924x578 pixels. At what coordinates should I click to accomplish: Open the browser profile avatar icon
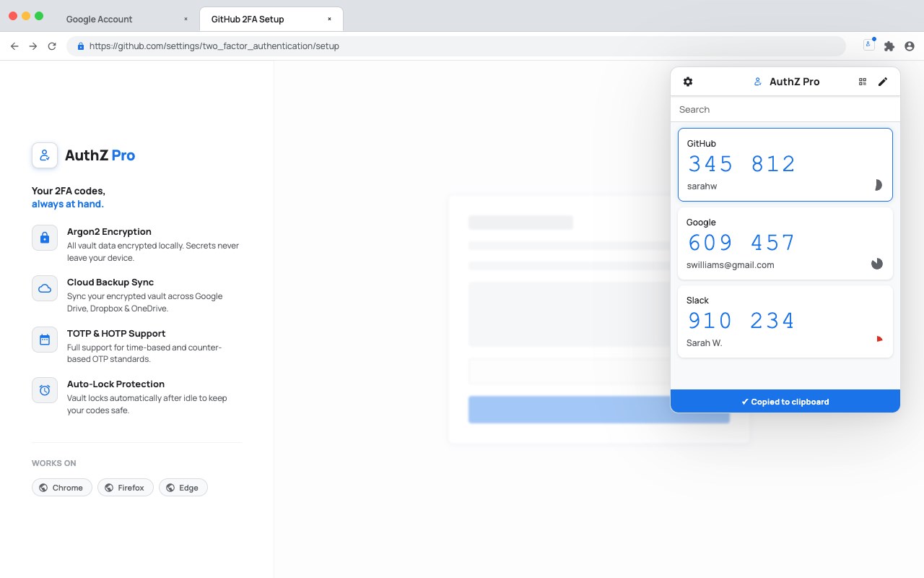[910, 46]
